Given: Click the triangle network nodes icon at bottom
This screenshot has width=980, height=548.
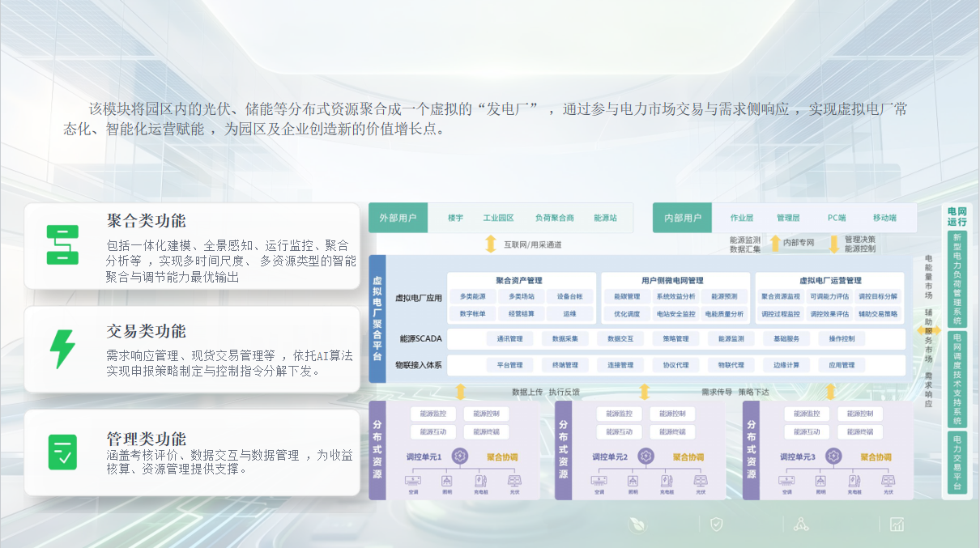Looking at the screenshot, I should pos(801,525).
